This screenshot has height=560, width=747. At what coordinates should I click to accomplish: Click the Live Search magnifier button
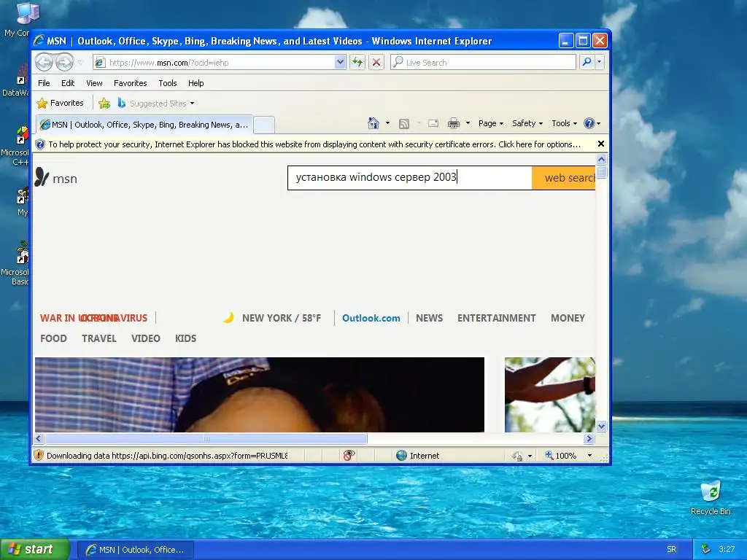tap(587, 63)
